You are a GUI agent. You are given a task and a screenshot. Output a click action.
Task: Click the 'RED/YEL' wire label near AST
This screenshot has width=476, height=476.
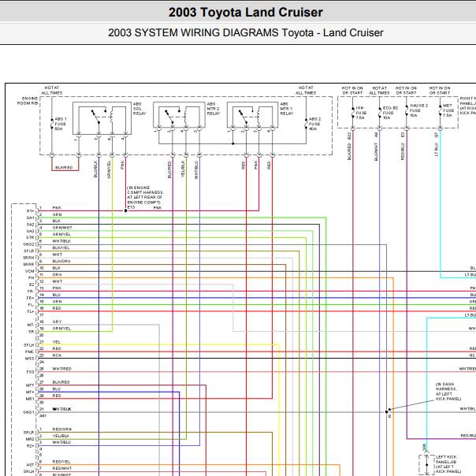pyautogui.click(x=61, y=462)
